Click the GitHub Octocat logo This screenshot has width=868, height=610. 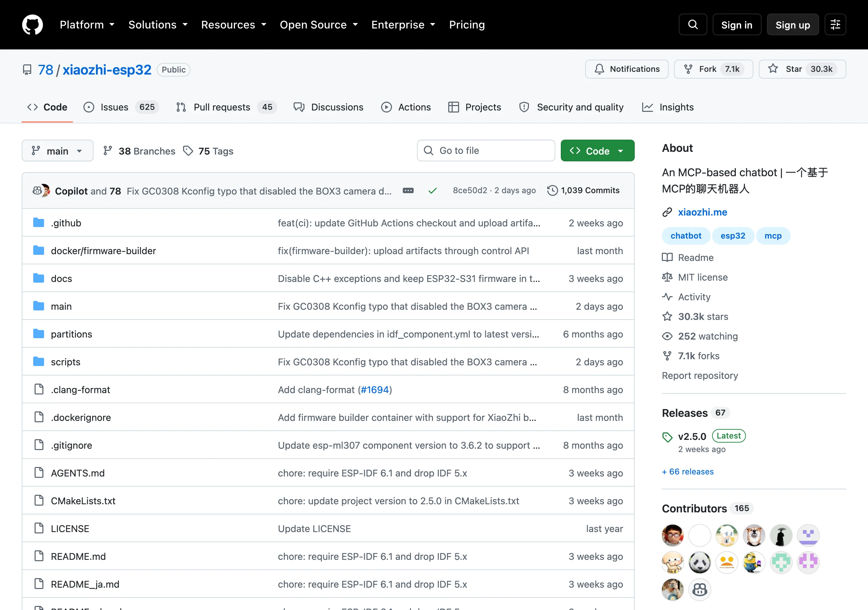pos(33,24)
